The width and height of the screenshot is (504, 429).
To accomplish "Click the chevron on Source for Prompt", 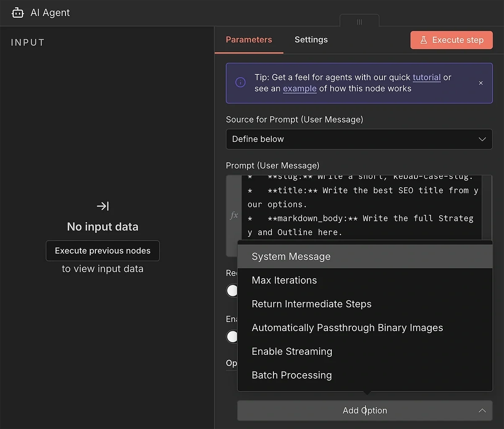I will [482, 139].
